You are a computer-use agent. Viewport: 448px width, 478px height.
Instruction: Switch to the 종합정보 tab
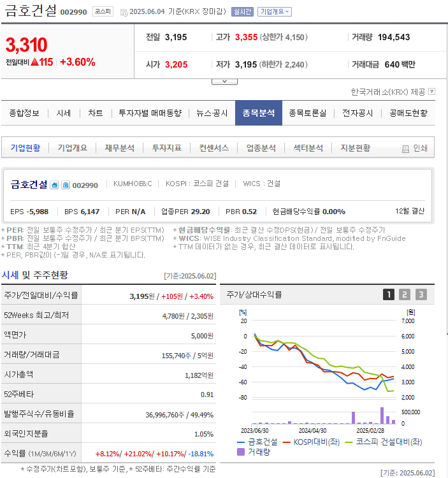24,113
